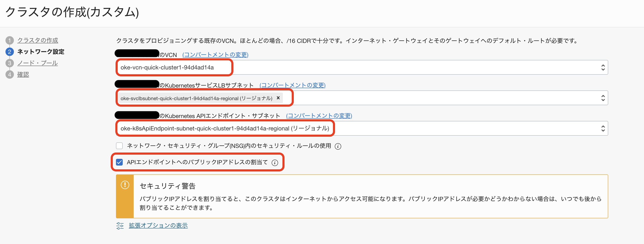Click コンパートメントの変更 link for API endpoint subnet
Screen dimensions: 644x244
pyautogui.click(x=319, y=116)
